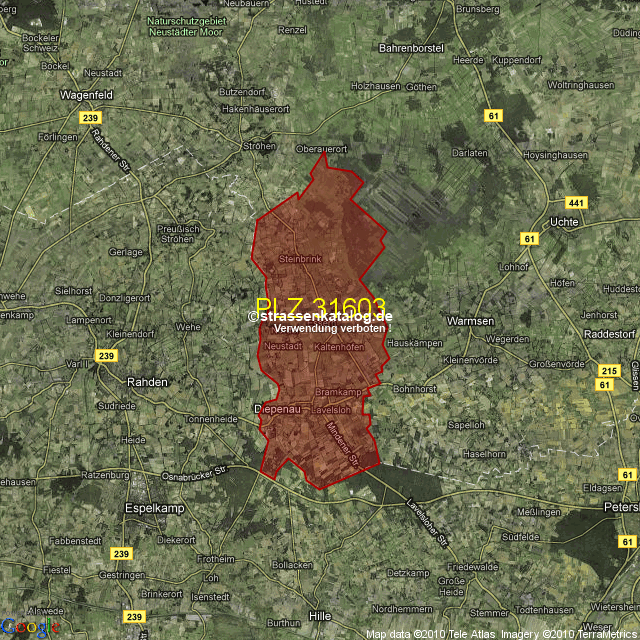Click the 239 shield below Espelkamp
Viewport: 640px width, 640px height.
pos(121,553)
